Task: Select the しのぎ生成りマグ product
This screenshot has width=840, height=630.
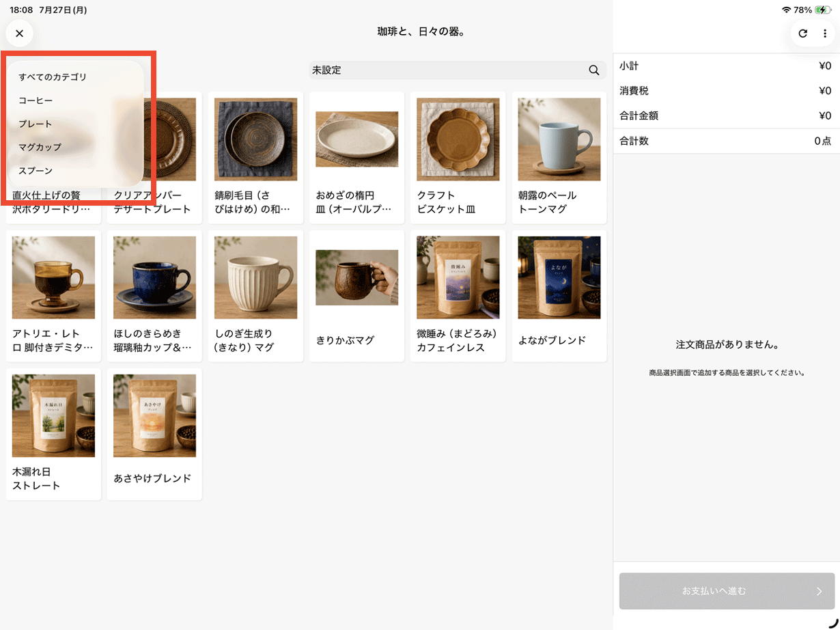Action: pyautogui.click(x=255, y=296)
